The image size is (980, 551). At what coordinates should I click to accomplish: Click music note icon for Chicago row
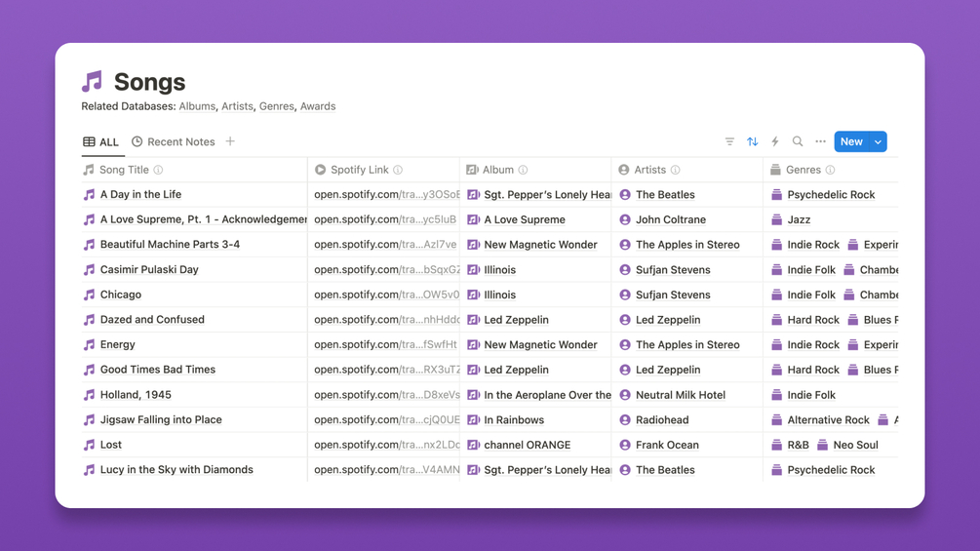(x=90, y=295)
